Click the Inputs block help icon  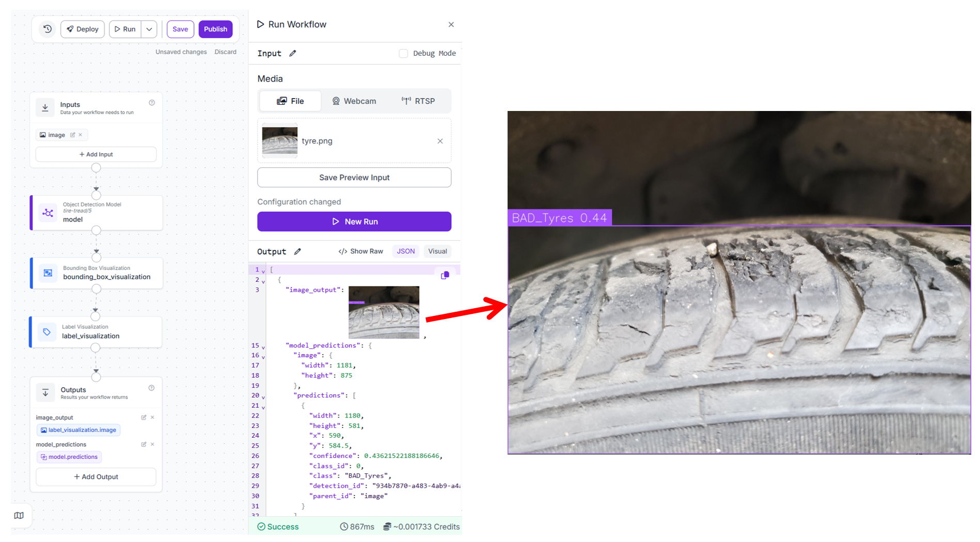pyautogui.click(x=152, y=103)
